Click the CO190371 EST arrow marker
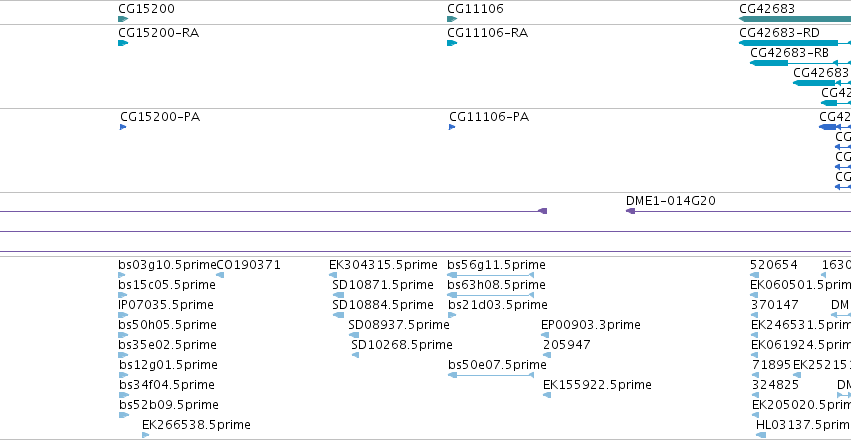851x440 pixels. pyautogui.click(x=220, y=275)
